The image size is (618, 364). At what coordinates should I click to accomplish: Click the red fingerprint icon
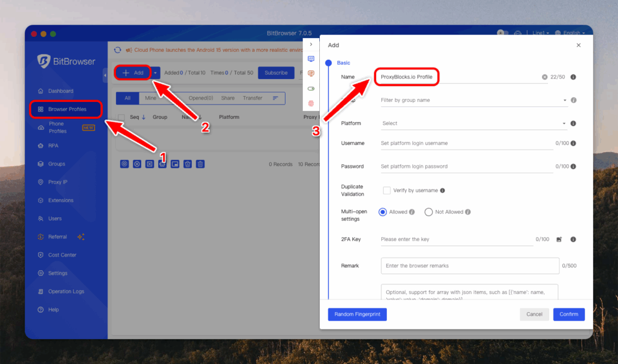tap(311, 103)
